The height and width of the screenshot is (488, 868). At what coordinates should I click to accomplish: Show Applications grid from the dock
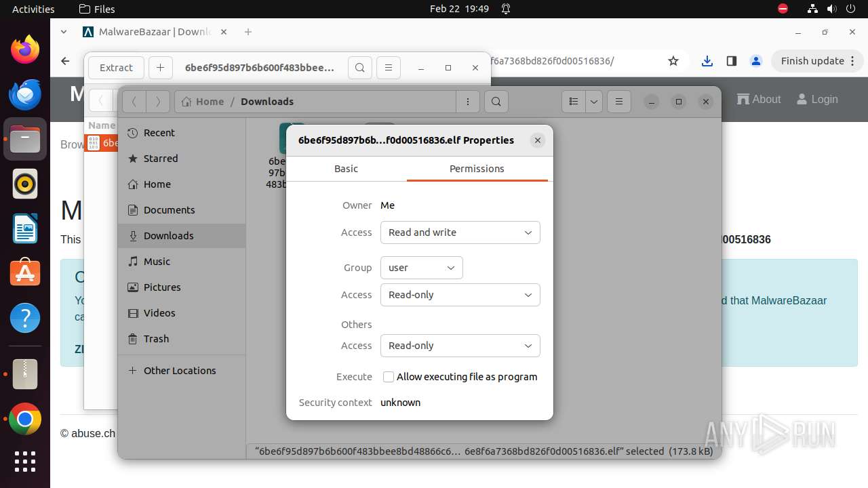pyautogui.click(x=25, y=461)
